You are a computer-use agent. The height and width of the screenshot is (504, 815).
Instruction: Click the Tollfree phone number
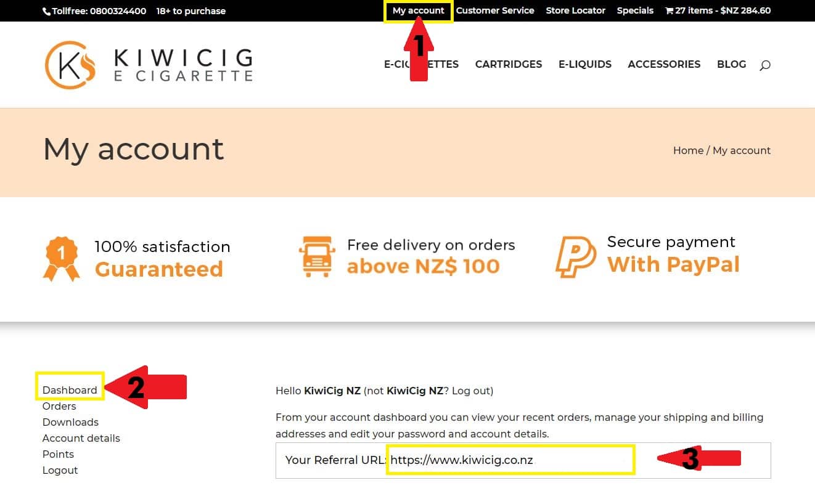[94, 11]
